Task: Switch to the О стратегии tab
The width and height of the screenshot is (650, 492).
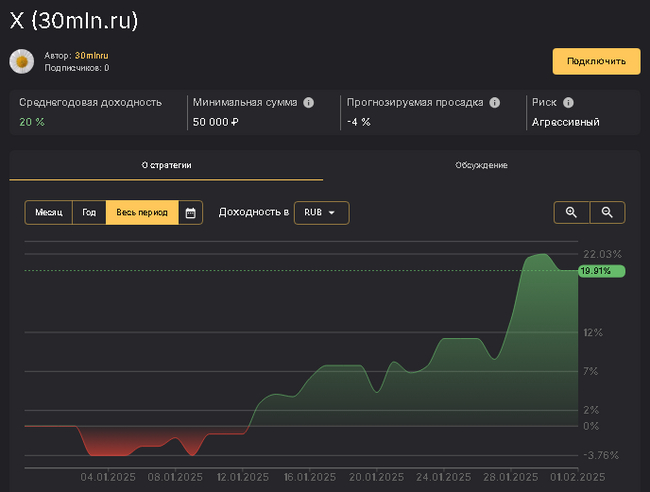Action: (166, 165)
